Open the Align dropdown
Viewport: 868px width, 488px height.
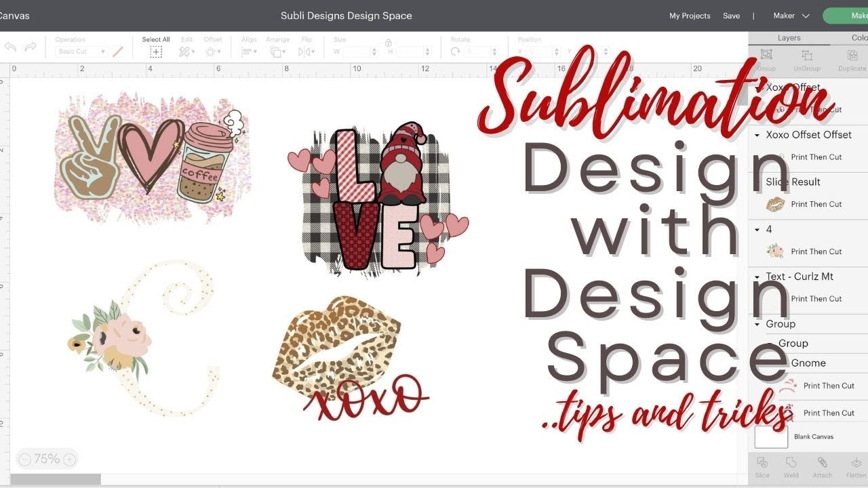pyautogui.click(x=249, y=52)
